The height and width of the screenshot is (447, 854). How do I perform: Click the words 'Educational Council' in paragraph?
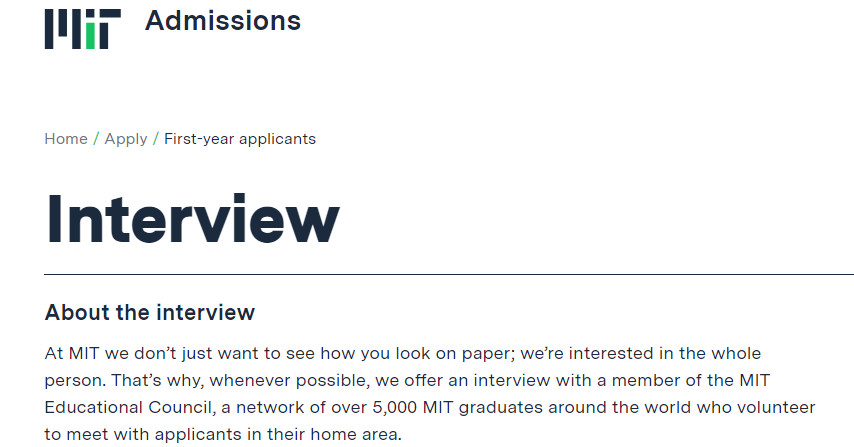point(128,407)
